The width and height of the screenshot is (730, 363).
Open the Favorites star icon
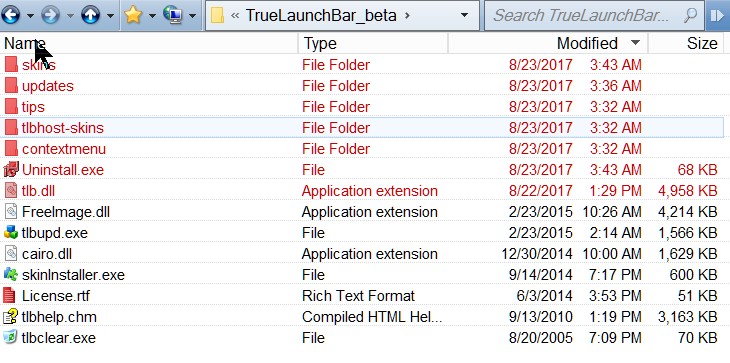(x=133, y=15)
